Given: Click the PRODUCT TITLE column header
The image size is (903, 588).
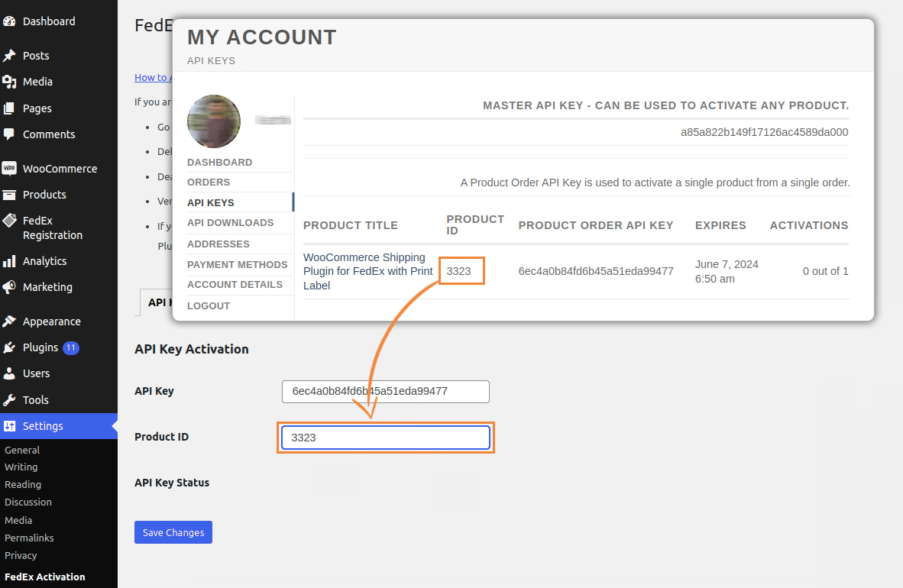Looking at the screenshot, I should point(351,225).
